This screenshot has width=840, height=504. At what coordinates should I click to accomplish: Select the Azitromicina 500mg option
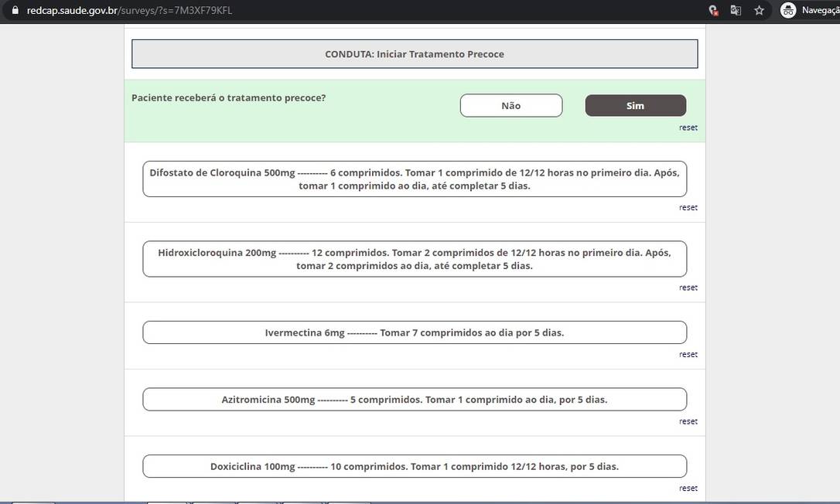pos(415,400)
